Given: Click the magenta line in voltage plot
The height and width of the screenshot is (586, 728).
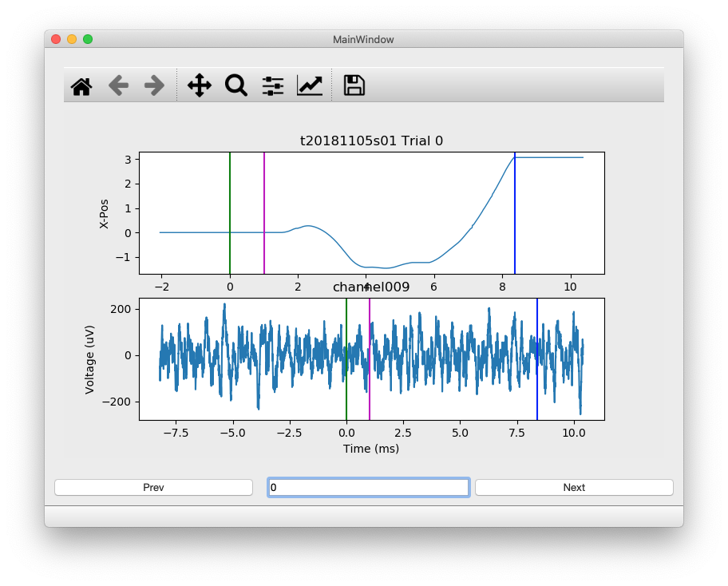Looking at the screenshot, I should (x=370, y=359).
